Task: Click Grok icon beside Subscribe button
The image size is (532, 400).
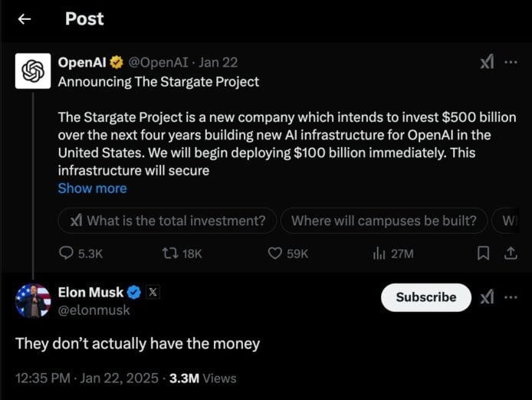Action: tap(486, 297)
